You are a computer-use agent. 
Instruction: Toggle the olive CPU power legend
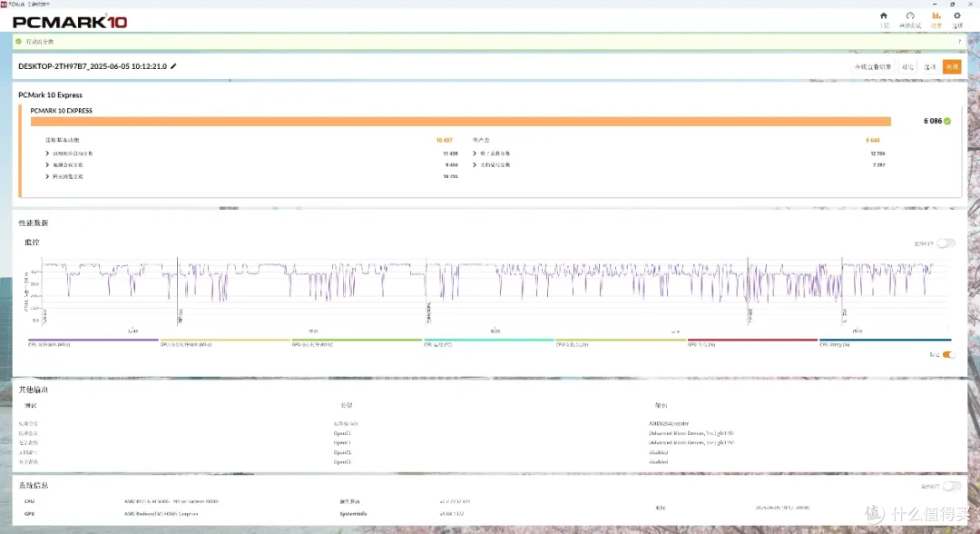(x=621, y=342)
